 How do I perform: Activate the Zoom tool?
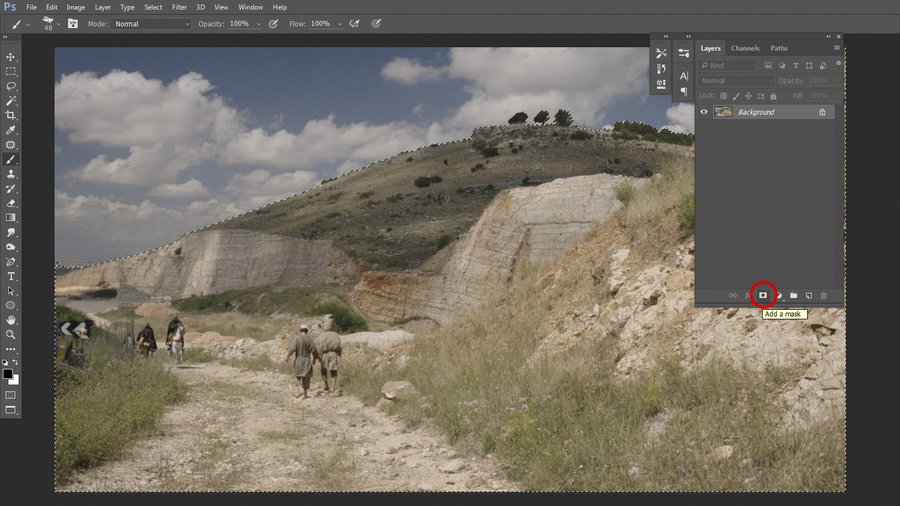point(11,334)
